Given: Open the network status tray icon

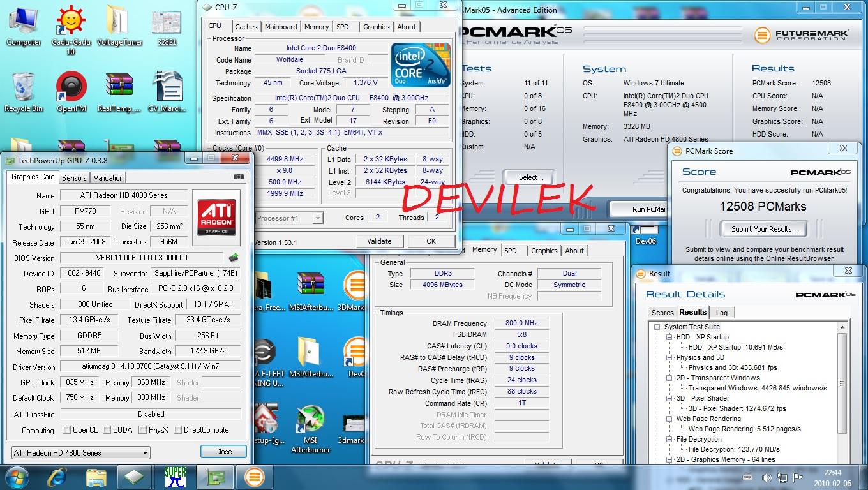Looking at the screenshot, I should click(782, 477).
